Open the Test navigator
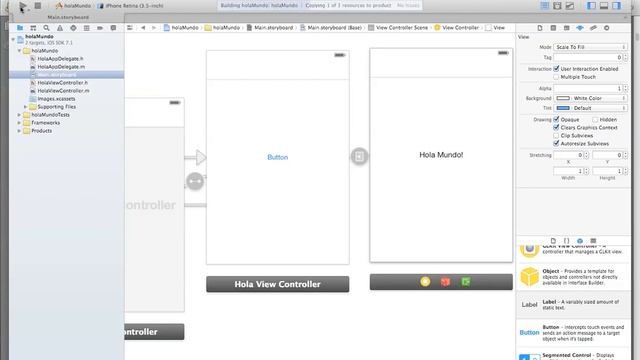This screenshot has width=640, height=360. [x=73, y=28]
